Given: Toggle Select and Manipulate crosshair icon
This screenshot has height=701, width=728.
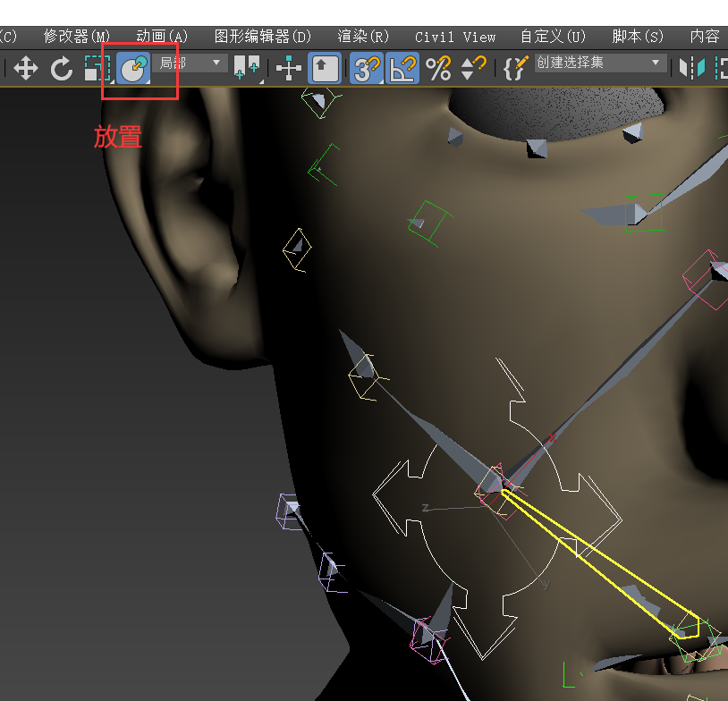Looking at the screenshot, I should 289,68.
